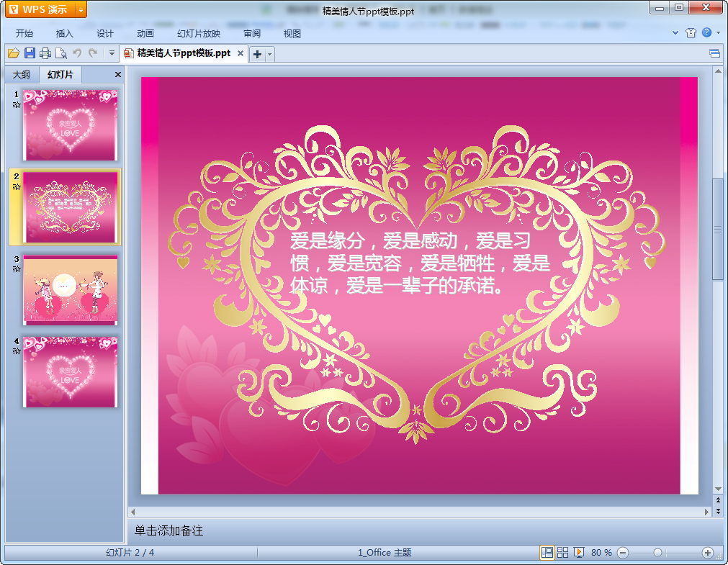The width and height of the screenshot is (728, 565).
Task: Save the presentation with the floppy icon
Action: (x=30, y=53)
